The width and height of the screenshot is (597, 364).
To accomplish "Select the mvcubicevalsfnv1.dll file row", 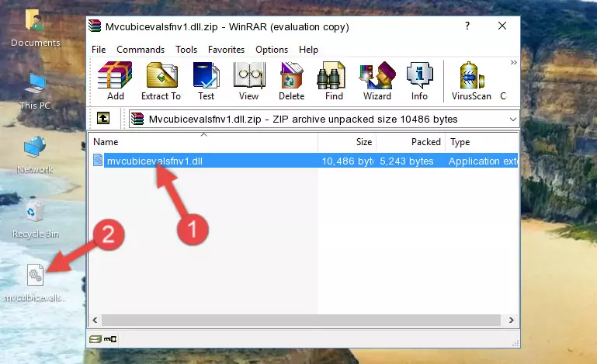I will 304,161.
